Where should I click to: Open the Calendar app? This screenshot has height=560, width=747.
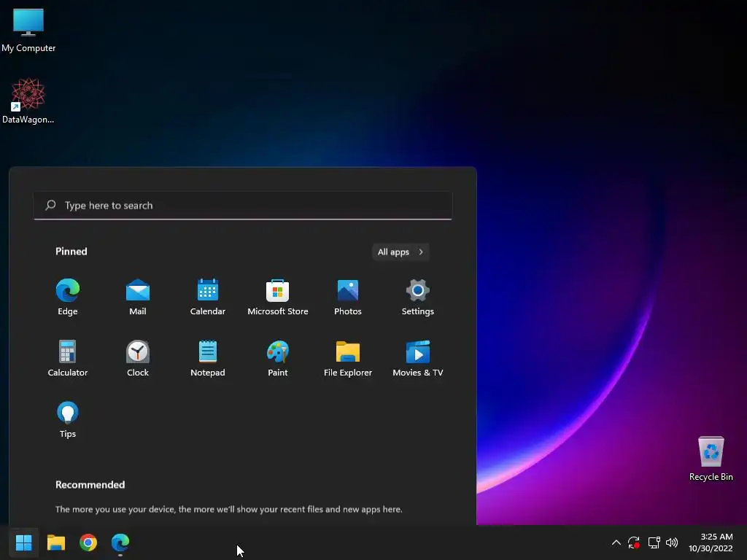[x=208, y=297]
